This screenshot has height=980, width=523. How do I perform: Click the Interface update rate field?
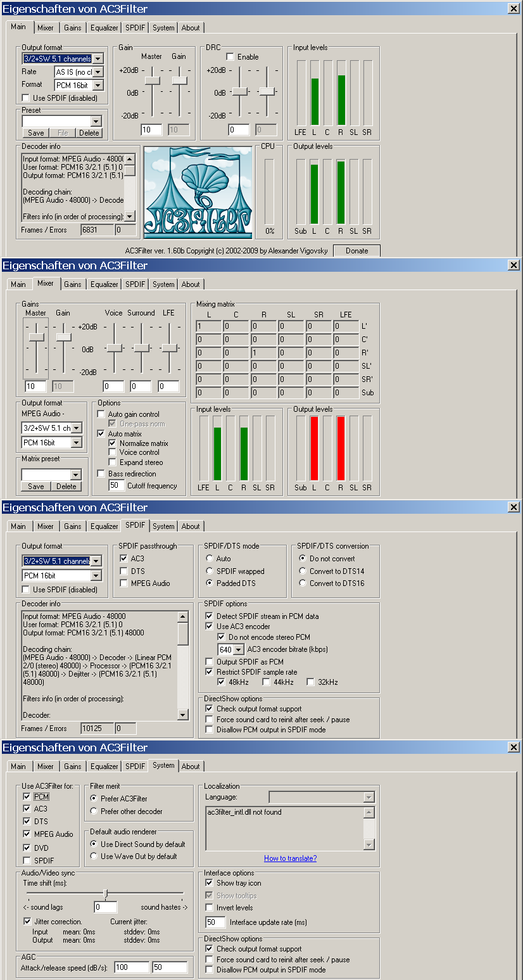215,922
